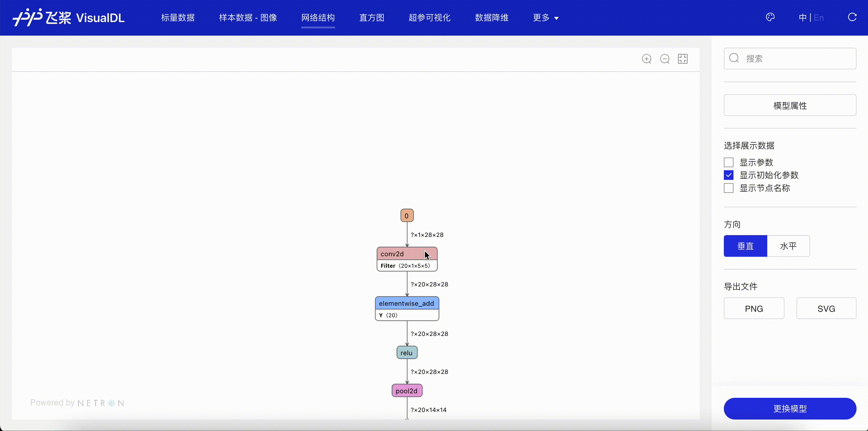Open the 直方图 tab

pyautogui.click(x=371, y=18)
